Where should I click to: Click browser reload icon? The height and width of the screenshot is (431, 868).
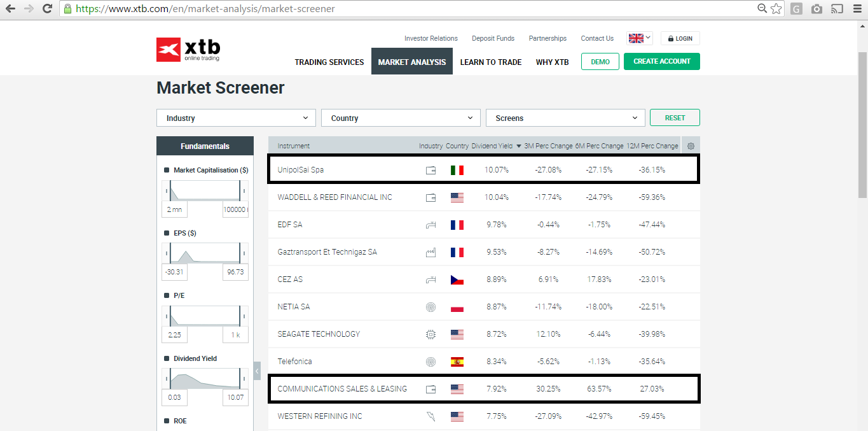(x=47, y=9)
